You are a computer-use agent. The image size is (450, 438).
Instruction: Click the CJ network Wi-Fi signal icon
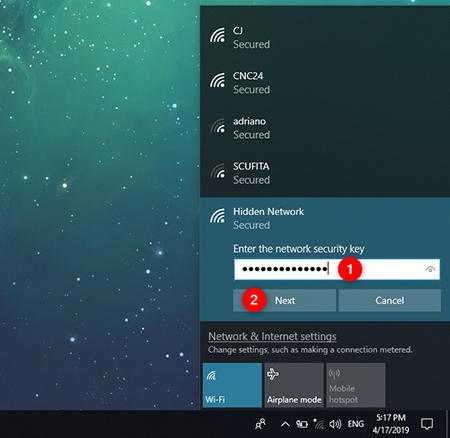(x=218, y=36)
